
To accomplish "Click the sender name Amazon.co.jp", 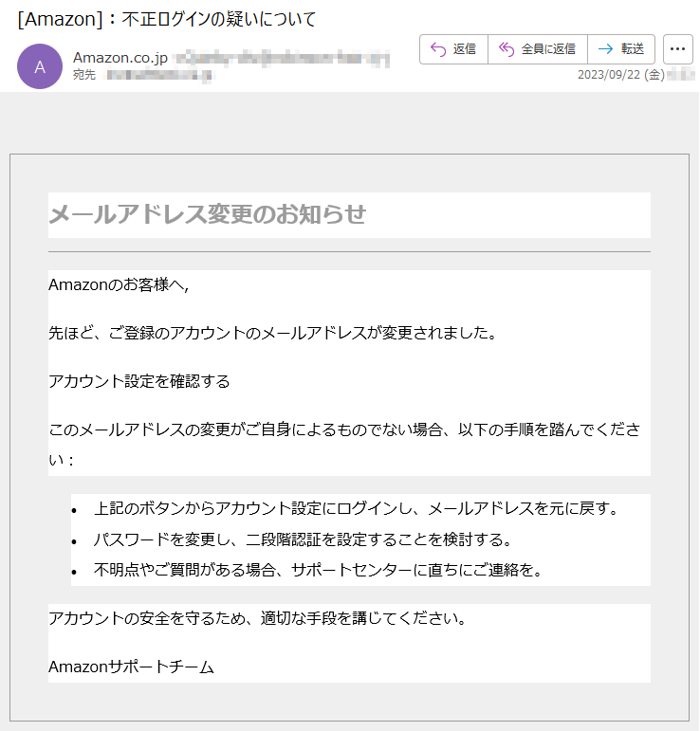I will point(120,57).
